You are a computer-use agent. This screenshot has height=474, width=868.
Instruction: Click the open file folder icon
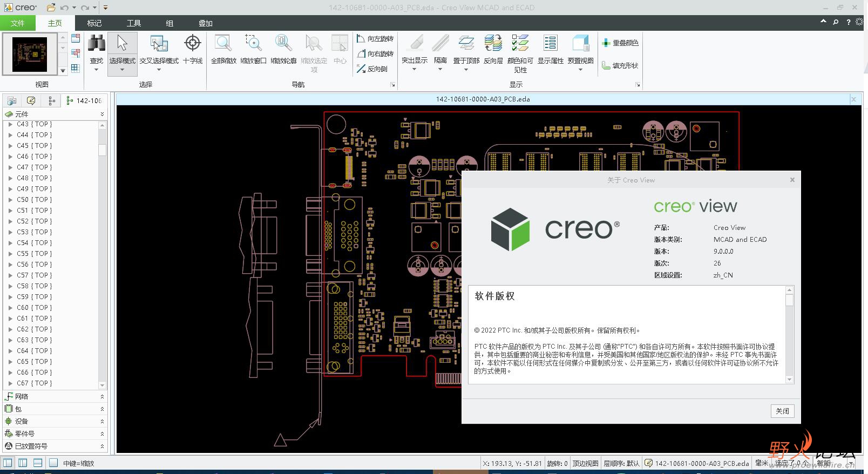click(51, 8)
